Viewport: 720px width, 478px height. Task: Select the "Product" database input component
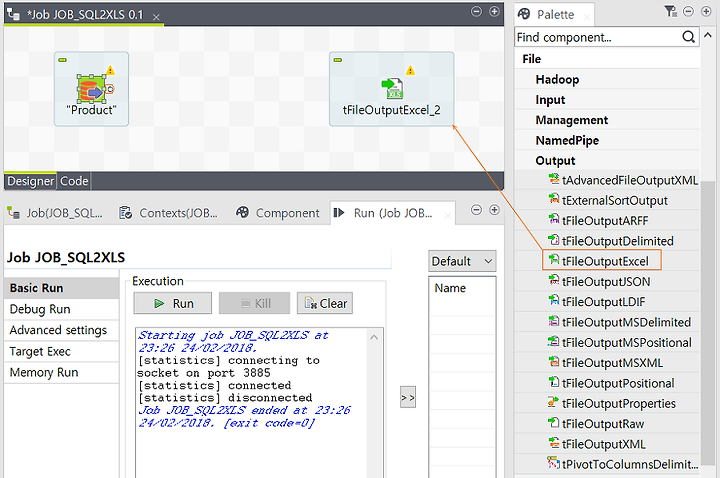[x=90, y=89]
